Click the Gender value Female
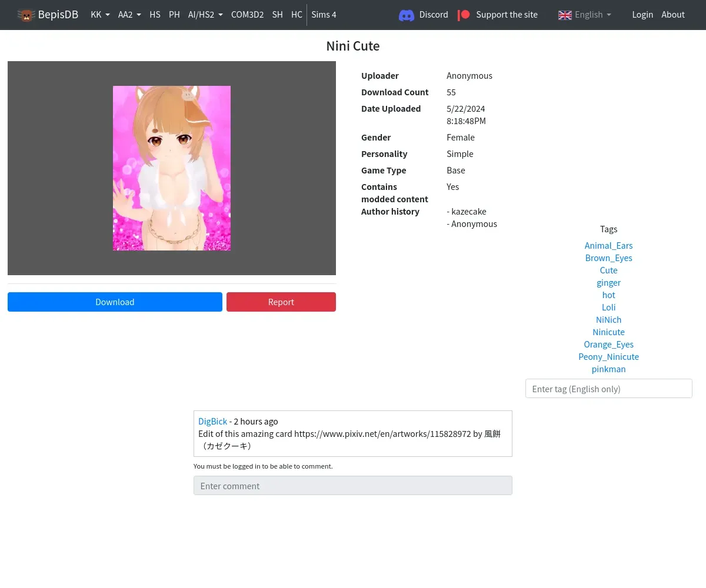 tap(461, 138)
